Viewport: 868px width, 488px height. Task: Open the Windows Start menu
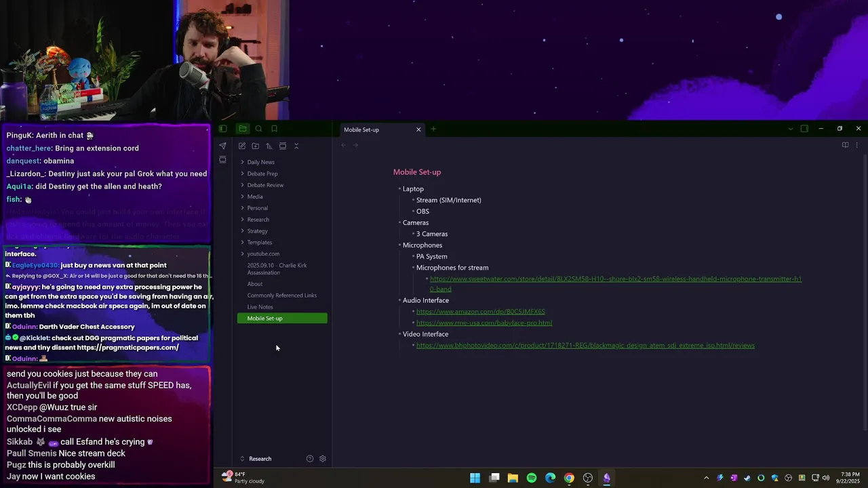pos(475,478)
